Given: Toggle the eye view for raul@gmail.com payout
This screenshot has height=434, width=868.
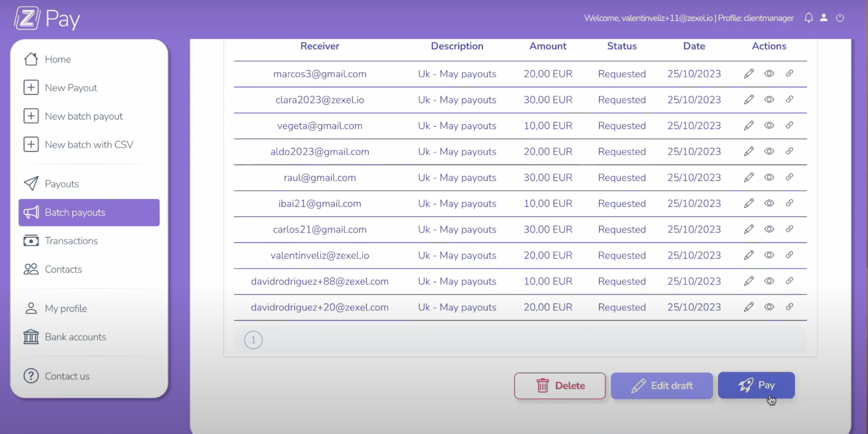Looking at the screenshot, I should 769,177.
